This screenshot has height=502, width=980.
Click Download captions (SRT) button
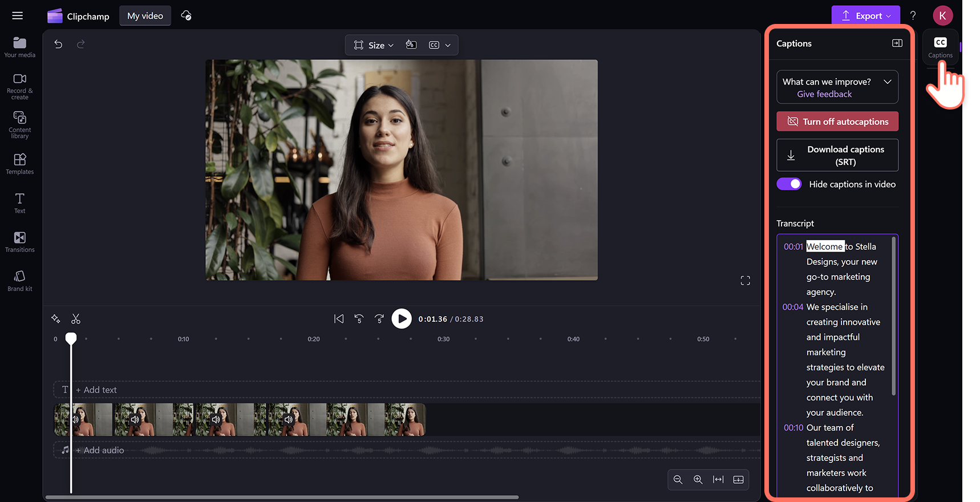click(x=837, y=155)
